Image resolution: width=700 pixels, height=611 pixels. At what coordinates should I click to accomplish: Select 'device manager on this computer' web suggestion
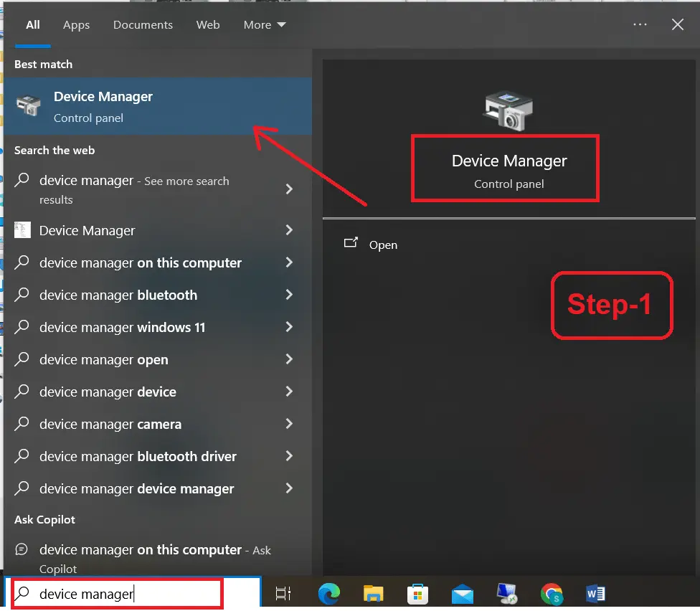[x=158, y=263]
